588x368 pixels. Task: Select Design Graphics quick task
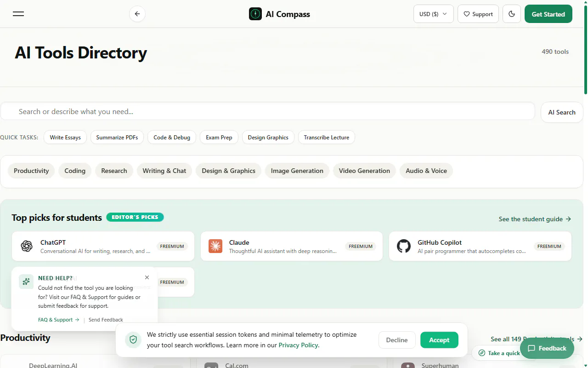click(268, 137)
